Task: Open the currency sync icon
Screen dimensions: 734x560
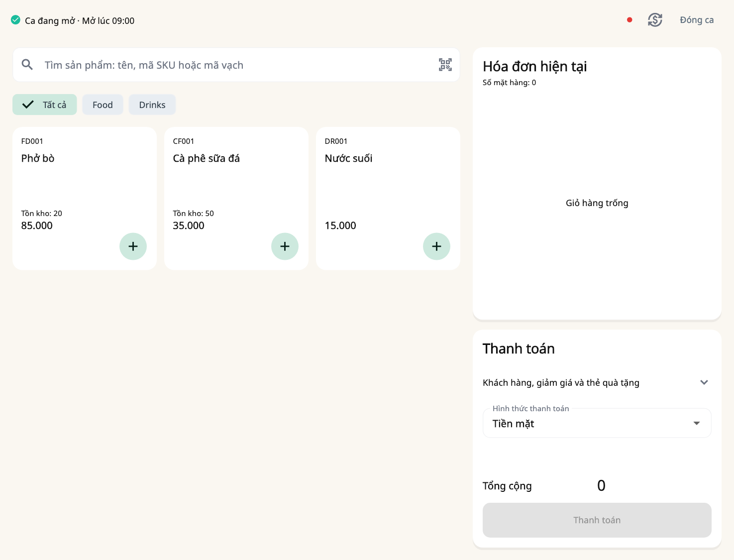Action: pyautogui.click(x=655, y=20)
